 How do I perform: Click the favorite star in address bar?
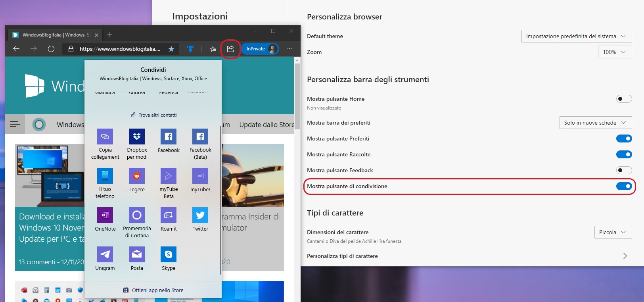[x=171, y=49]
